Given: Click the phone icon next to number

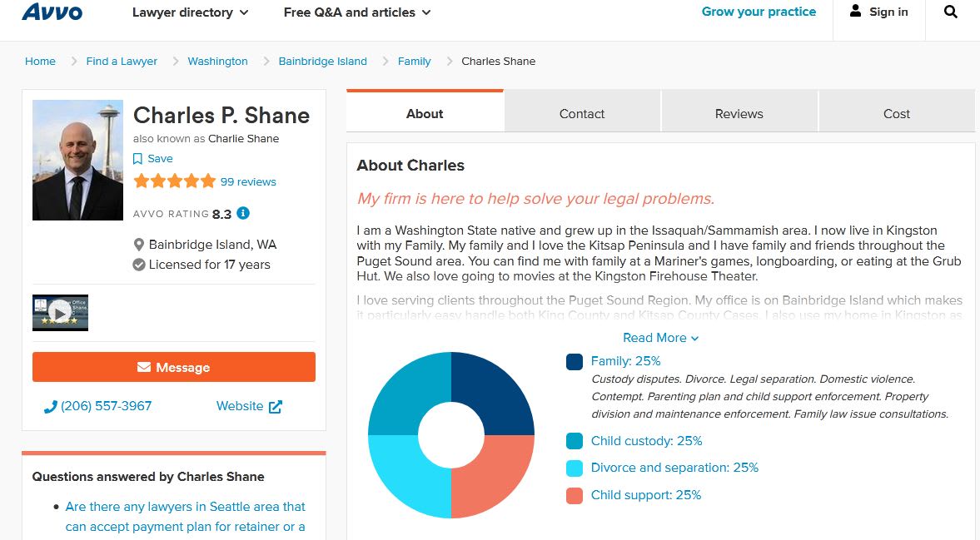Looking at the screenshot, I should tap(50, 407).
